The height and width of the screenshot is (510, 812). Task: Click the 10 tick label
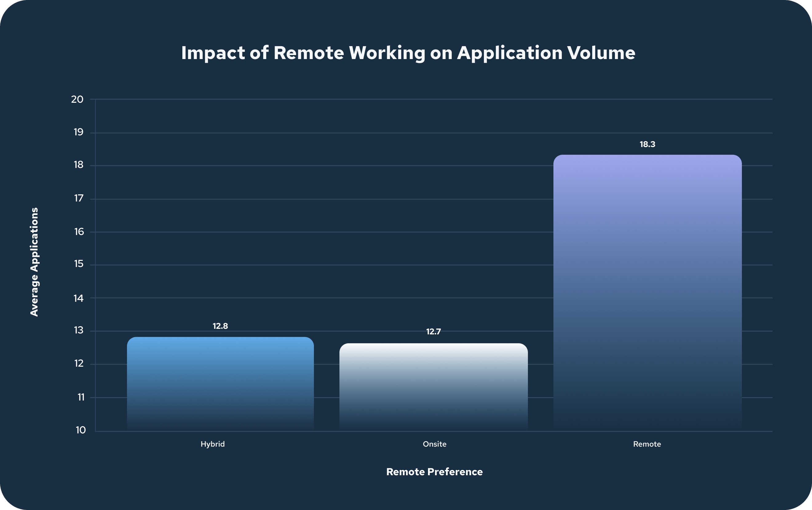click(x=81, y=430)
